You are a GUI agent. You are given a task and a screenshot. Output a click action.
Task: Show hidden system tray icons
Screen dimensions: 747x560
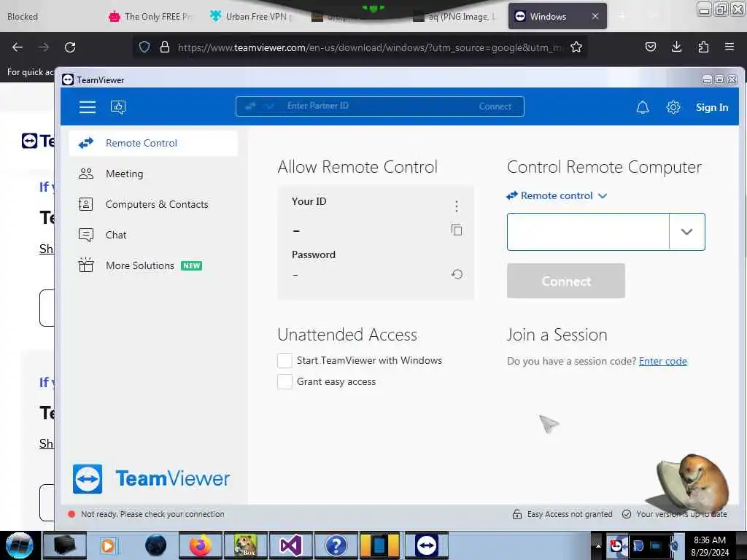pos(598,545)
